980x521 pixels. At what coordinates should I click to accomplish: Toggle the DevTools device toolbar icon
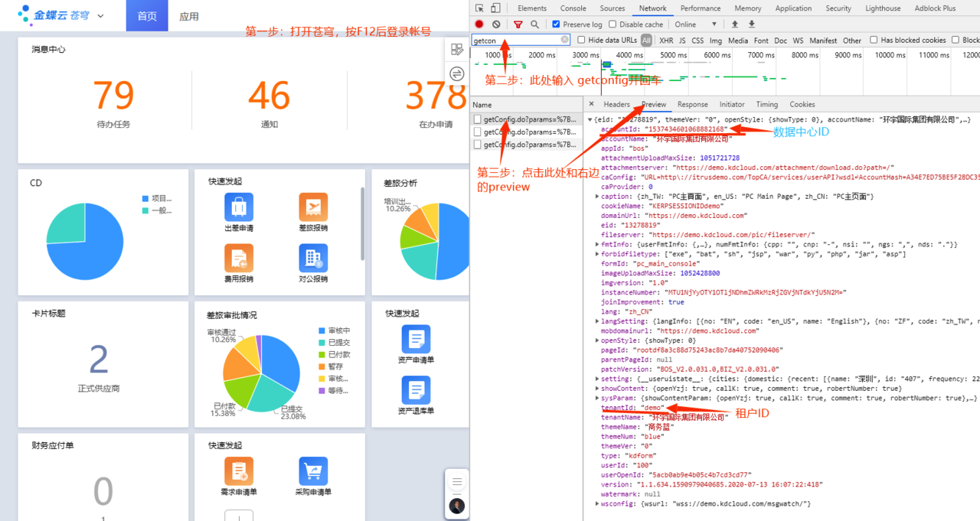(495, 8)
